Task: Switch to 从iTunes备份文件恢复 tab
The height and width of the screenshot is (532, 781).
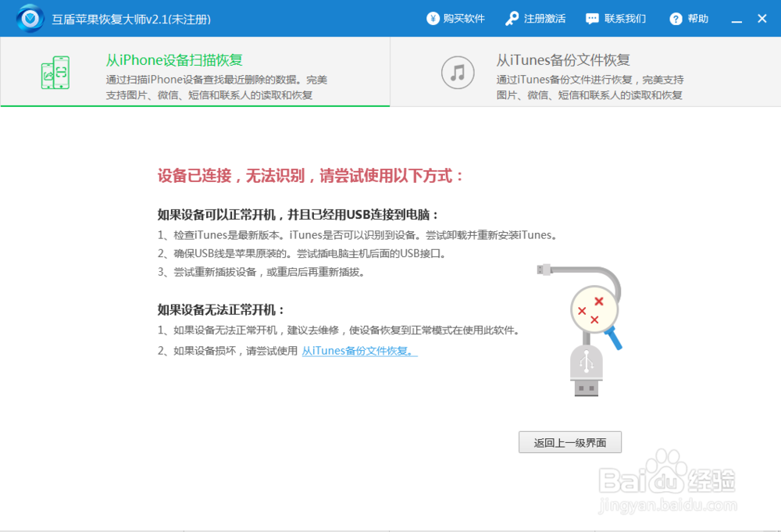Action: pos(586,71)
